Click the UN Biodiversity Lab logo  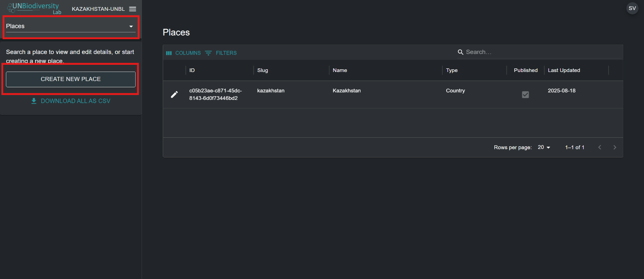click(x=33, y=9)
